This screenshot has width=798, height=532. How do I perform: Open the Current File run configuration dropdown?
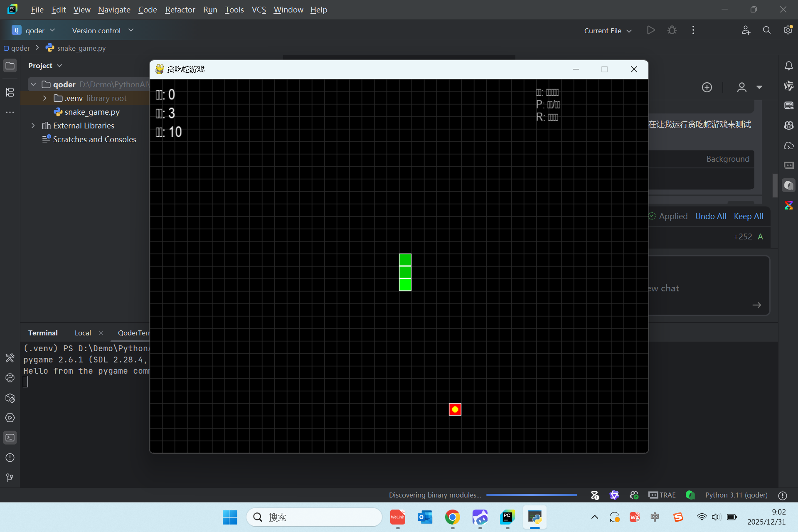(x=608, y=31)
